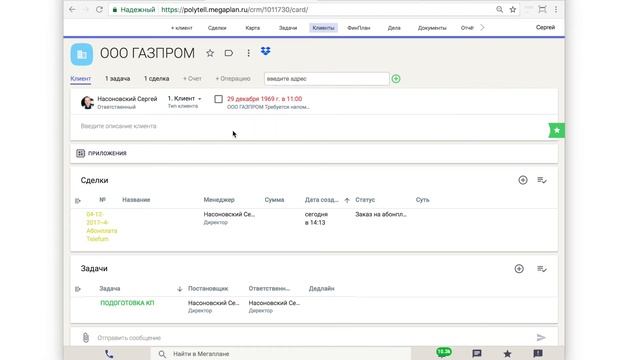Open Задачи list settings icon
This screenshot has width=640, height=360.
pyautogui.click(x=542, y=269)
